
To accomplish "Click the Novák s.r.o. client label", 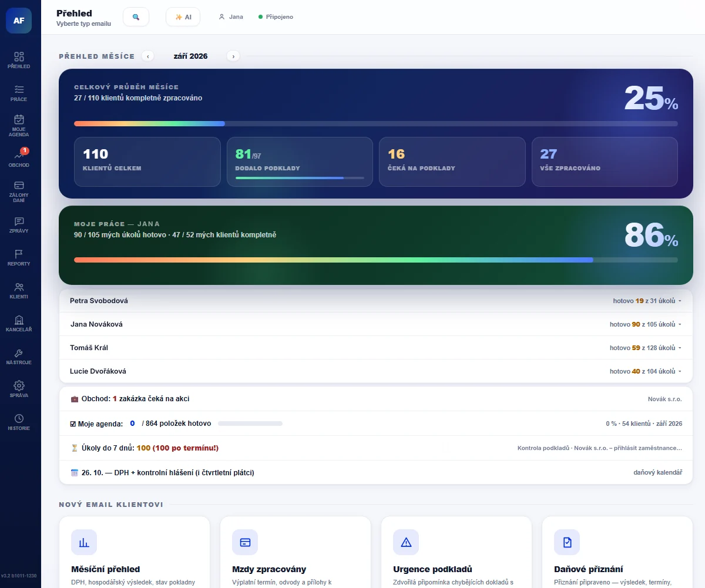I will tap(665, 399).
